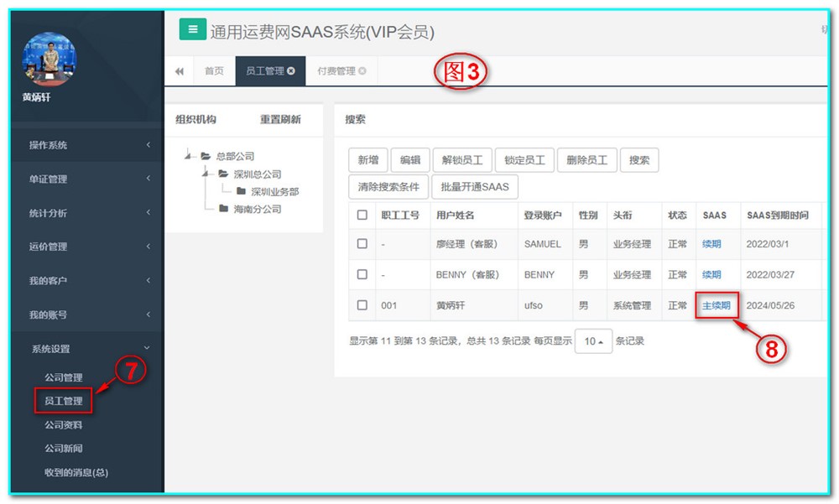The width and height of the screenshot is (839, 504).
Task: Click the 批量开通SAAS button
Action: 474,186
